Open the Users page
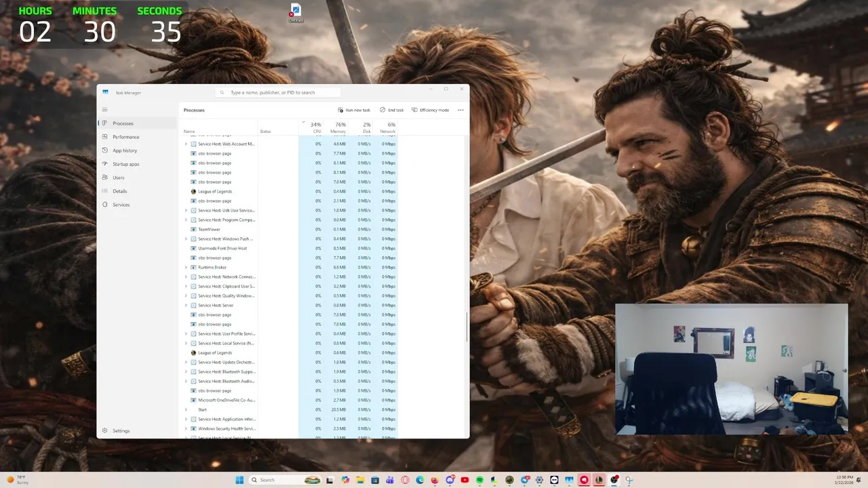The width and height of the screenshot is (868, 488). pyautogui.click(x=138, y=178)
